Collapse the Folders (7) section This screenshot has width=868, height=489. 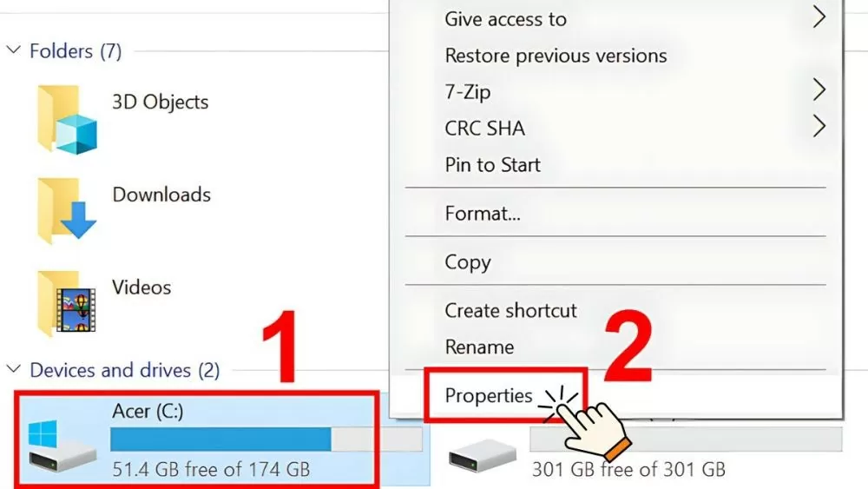click(13, 51)
